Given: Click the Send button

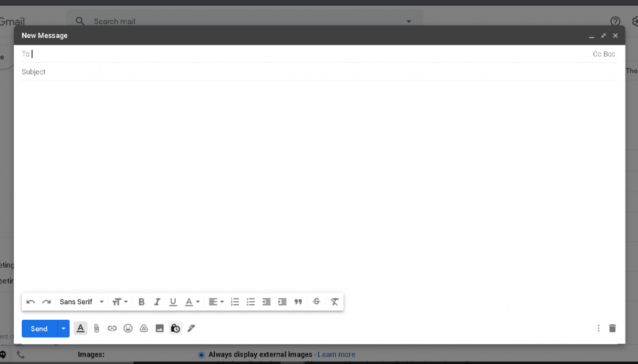Looking at the screenshot, I should click(39, 329).
